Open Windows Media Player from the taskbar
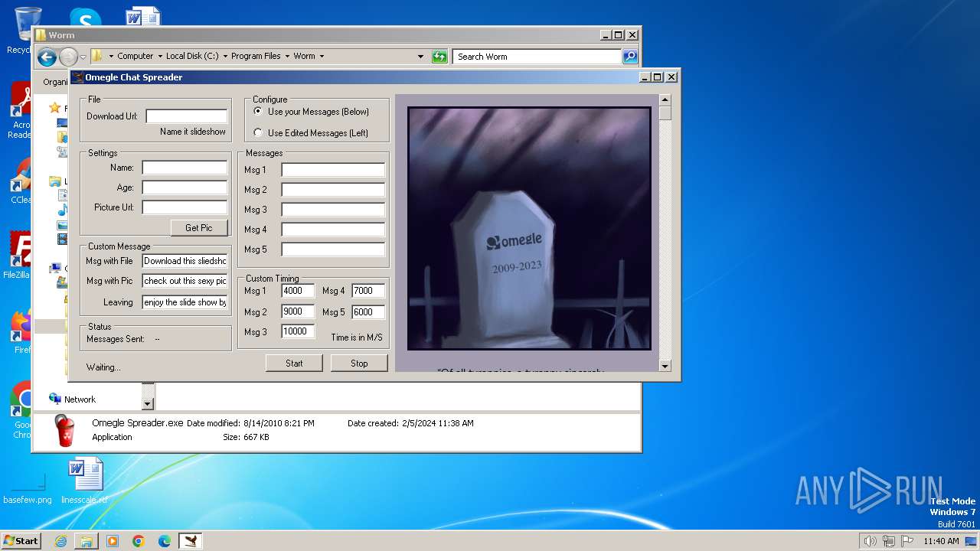 pos(113,541)
